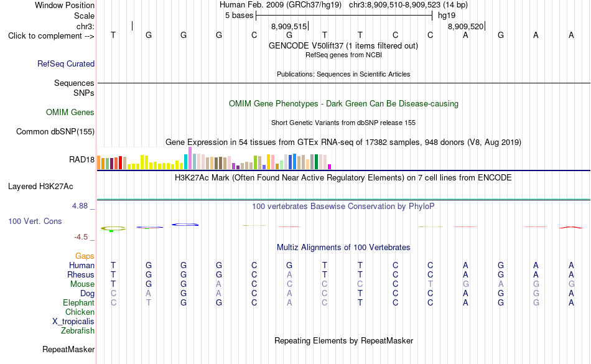
Task: Select the Common dbSNP(155) track label
Action: tap(55, 131)
